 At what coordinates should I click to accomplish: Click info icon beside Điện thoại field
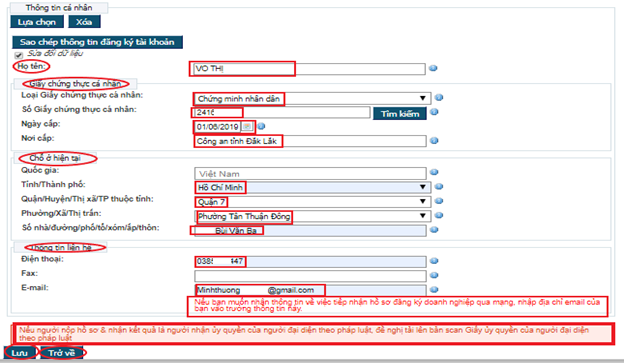point(434,261)
